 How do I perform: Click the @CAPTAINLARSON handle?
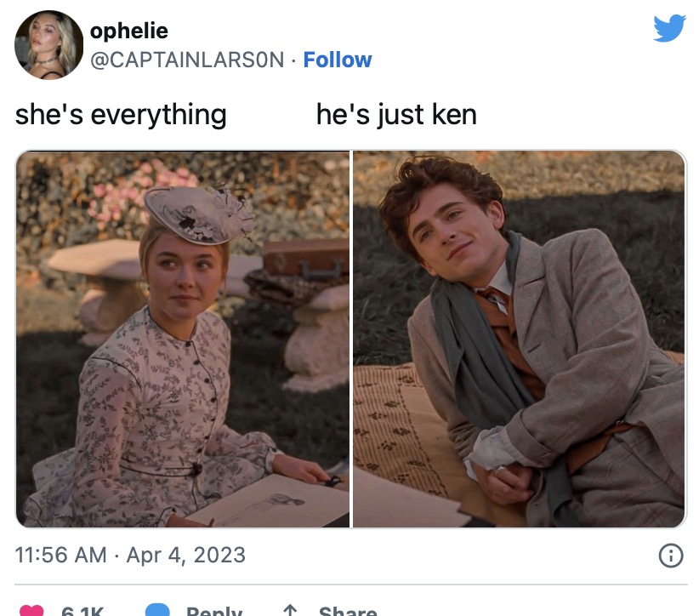[187, 60]
